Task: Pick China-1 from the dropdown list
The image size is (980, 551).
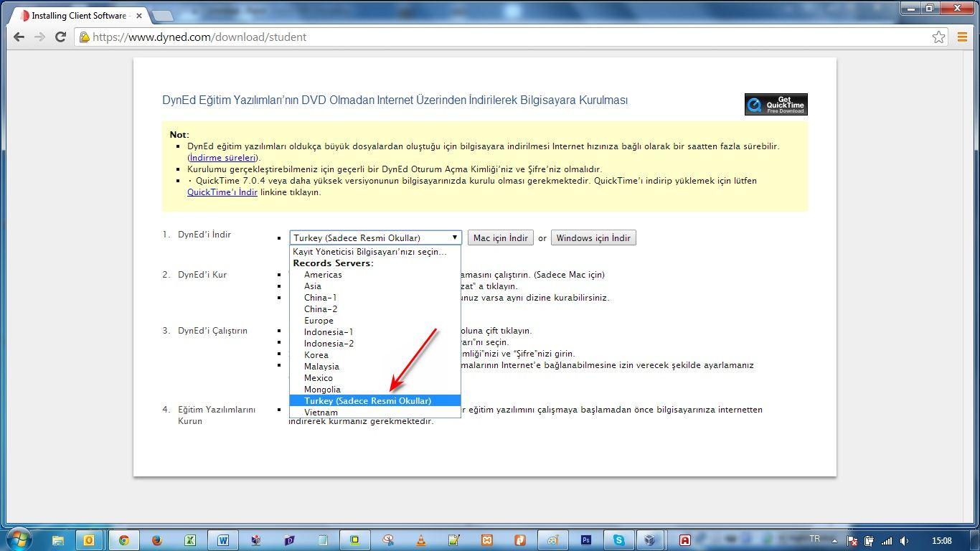Action: (375, 298)
